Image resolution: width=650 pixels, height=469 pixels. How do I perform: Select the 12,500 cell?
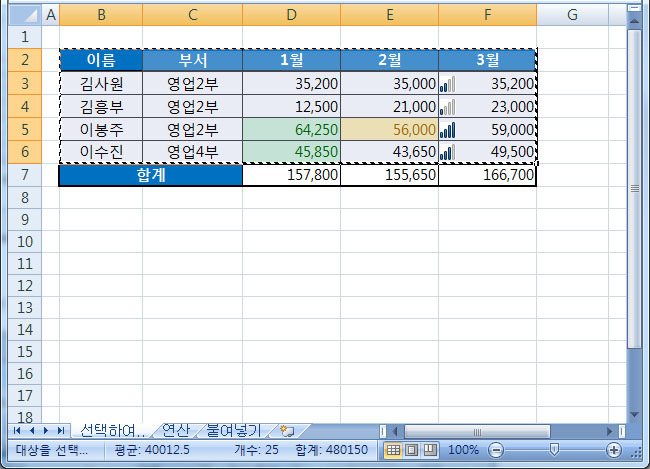[x=291, y=107]
